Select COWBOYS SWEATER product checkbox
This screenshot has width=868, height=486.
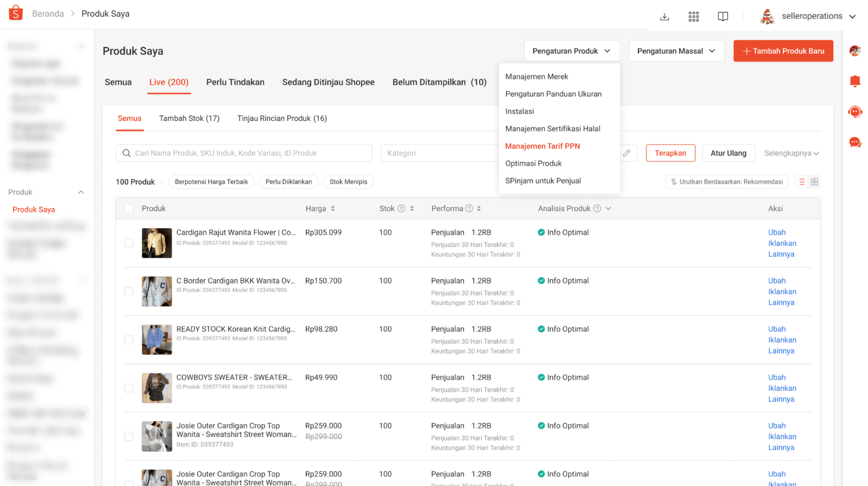pyautogui.click(x=129, y=388)
